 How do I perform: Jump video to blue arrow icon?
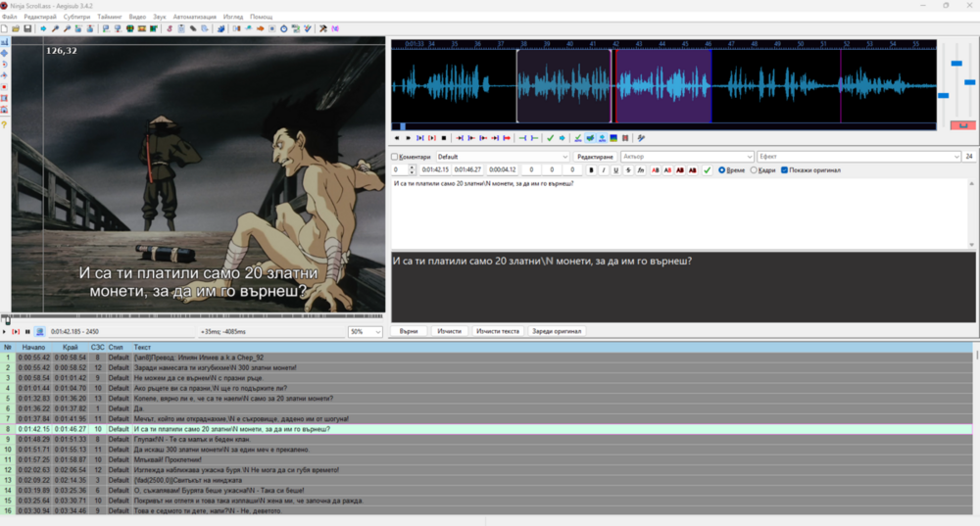43,28
